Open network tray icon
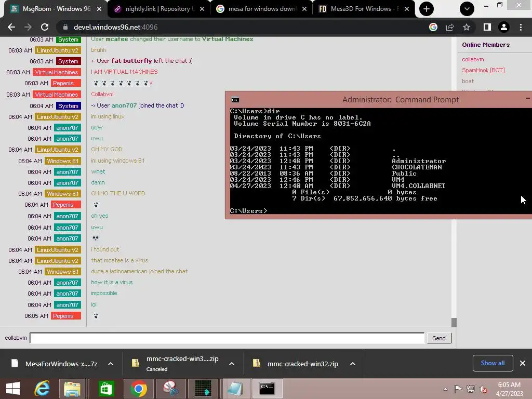 471,389
